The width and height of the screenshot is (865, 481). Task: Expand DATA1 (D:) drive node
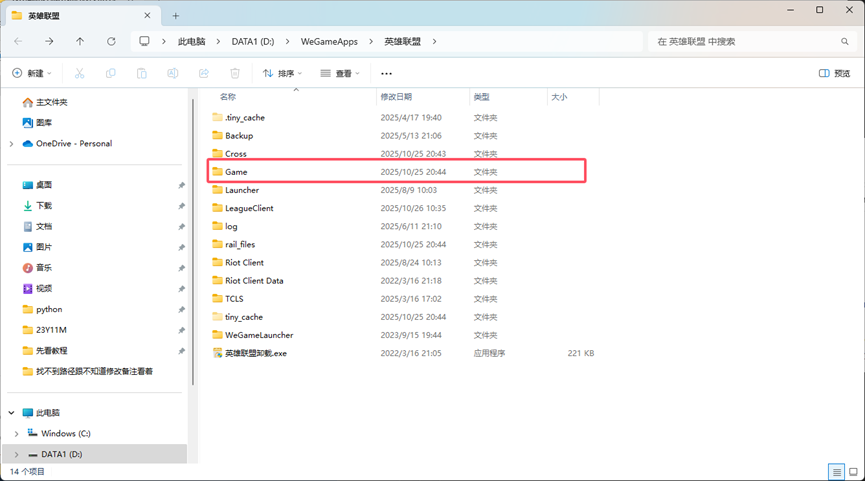pyautogui.click(x=17, y=455)
